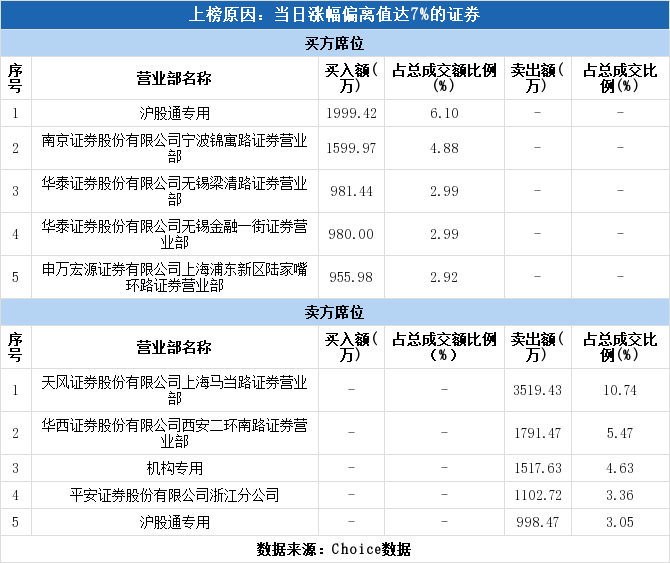670x563 pixels.
Task: Click 南京证券股份有限公司宁波锦寓路证券营业部
Action: pos(175,148)
